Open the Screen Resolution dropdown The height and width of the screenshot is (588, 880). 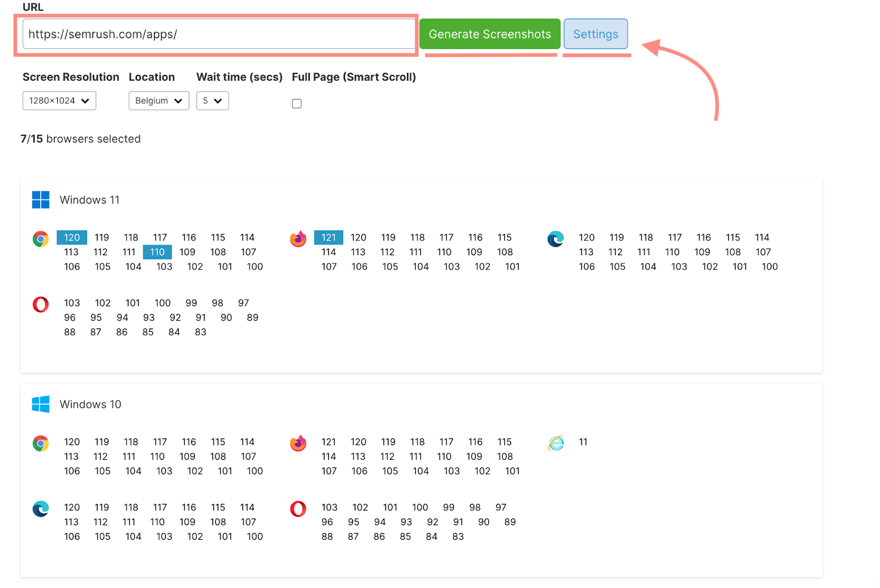[59, 101]
